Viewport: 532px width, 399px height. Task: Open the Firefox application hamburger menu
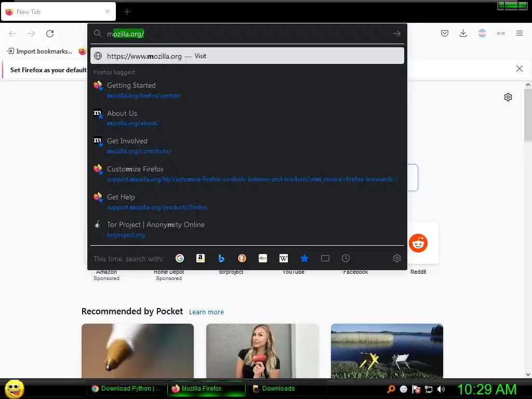pos(520,33)
